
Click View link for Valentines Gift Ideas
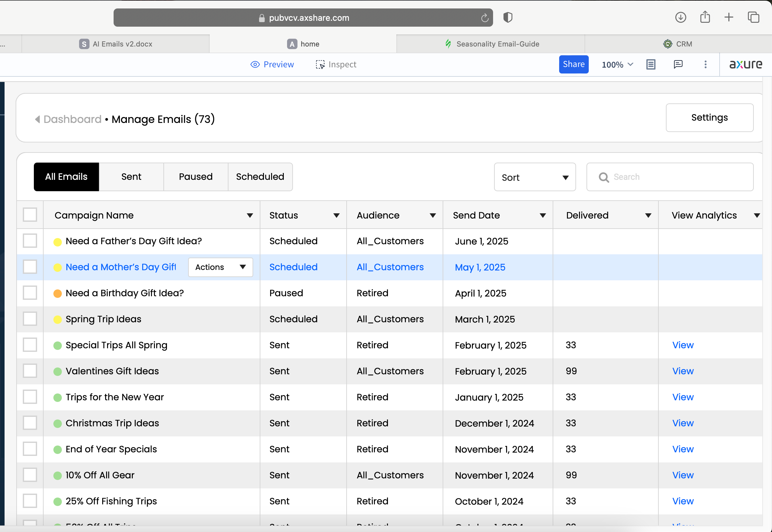(x=682, y=371)
